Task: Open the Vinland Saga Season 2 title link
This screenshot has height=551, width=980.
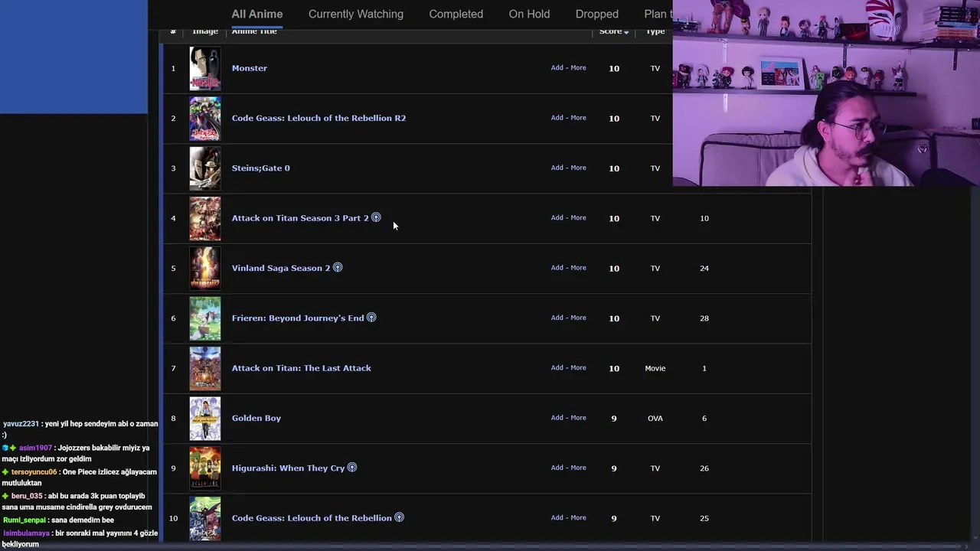Action: 281,268
